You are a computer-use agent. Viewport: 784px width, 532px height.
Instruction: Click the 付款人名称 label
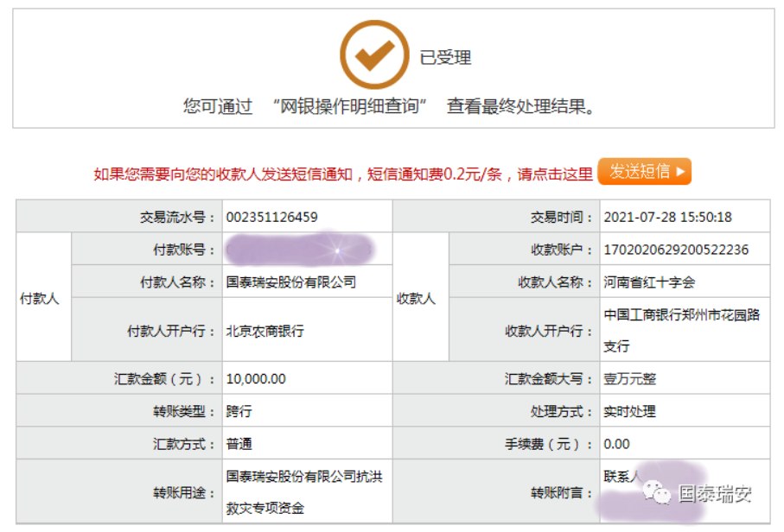(x=177, y=282)
